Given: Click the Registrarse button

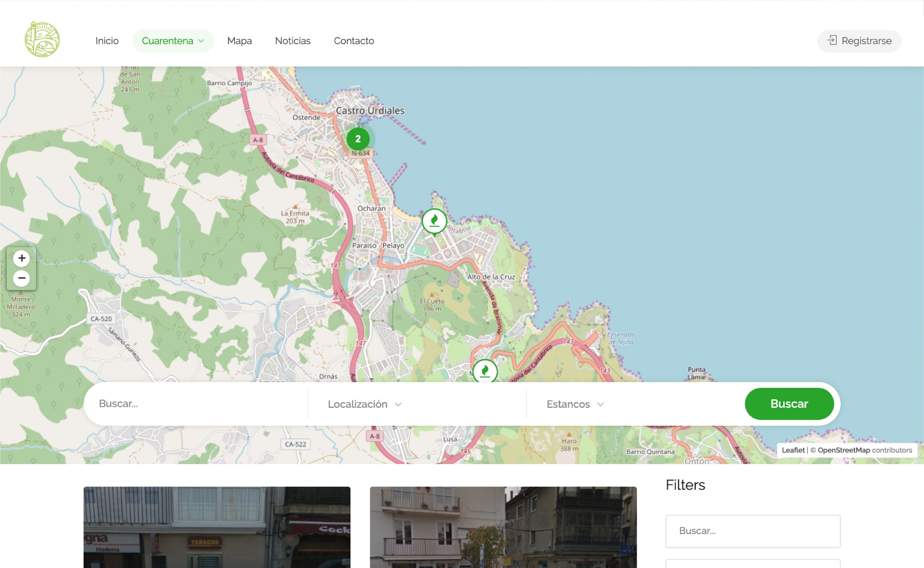Looking at the screenshot, I should pyautogui.click(x=859, y=41).
